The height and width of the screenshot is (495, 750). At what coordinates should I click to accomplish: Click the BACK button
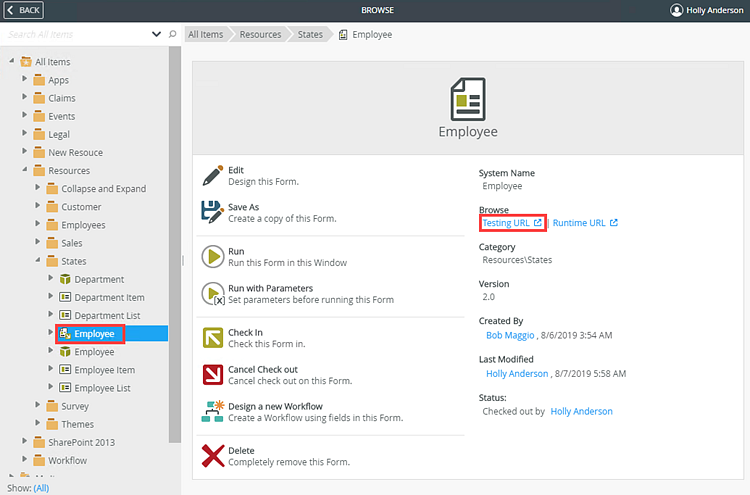click(x=24, y=10)
